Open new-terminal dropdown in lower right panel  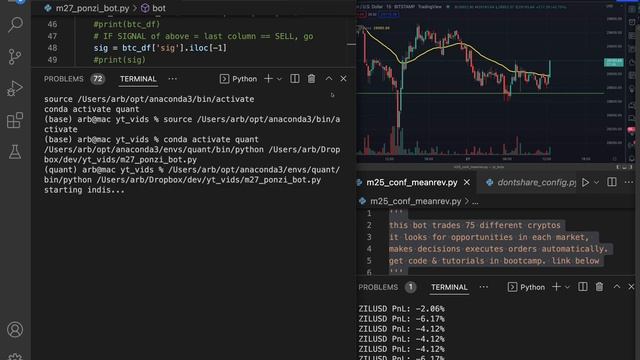click(567, 287)
